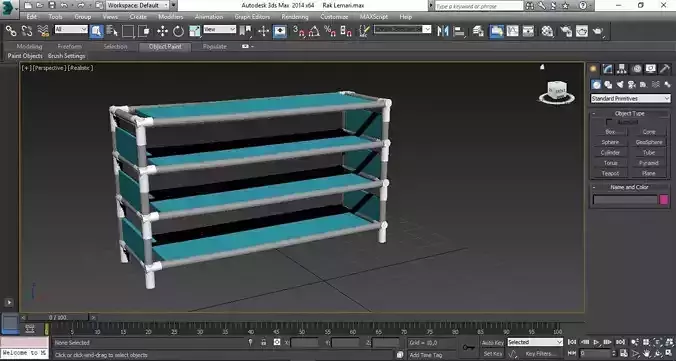Switch to the Freeform ribbon tab

(69, 47)
